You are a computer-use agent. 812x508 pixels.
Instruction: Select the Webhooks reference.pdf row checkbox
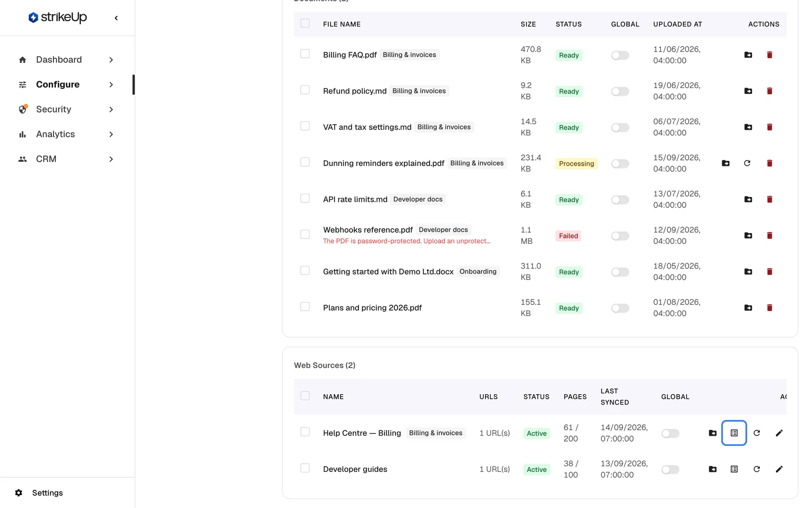(305, 234)
